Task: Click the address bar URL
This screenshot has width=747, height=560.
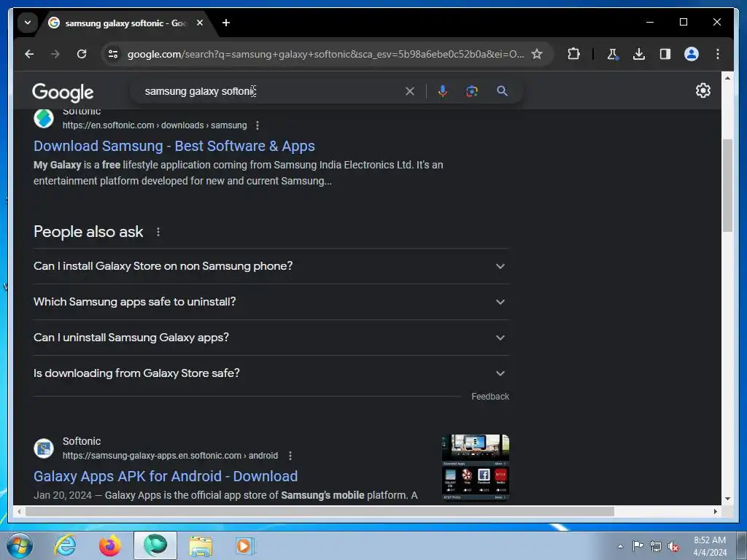Action: 325,54
